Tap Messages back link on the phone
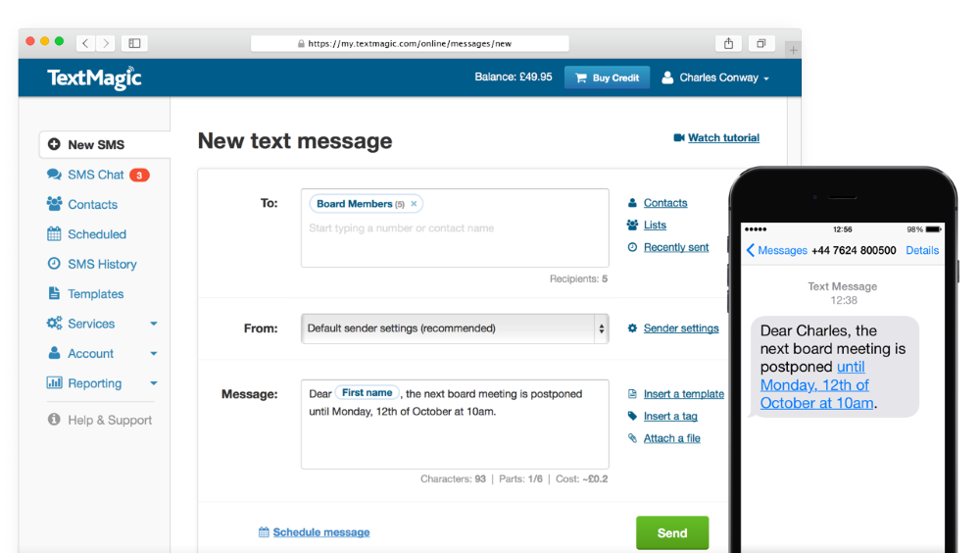The height and width of the screenshot is (553, 980). click(x=777, y=250)
